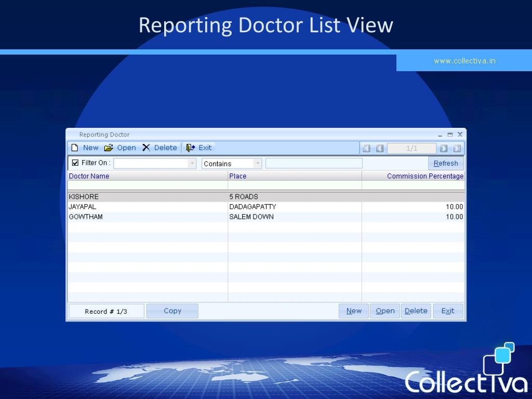
Task: Sort by Place column header
Action: pyautogui.click(x=295, y=176)
